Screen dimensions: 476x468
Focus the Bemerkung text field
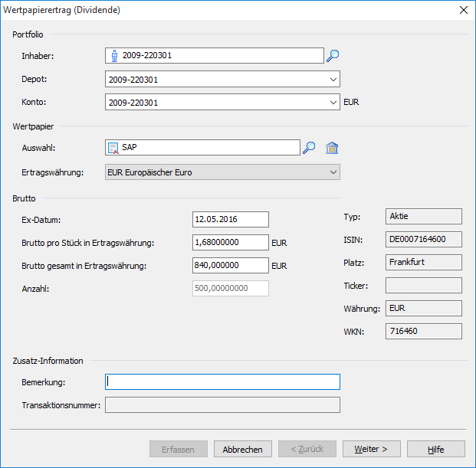[222, 381]
